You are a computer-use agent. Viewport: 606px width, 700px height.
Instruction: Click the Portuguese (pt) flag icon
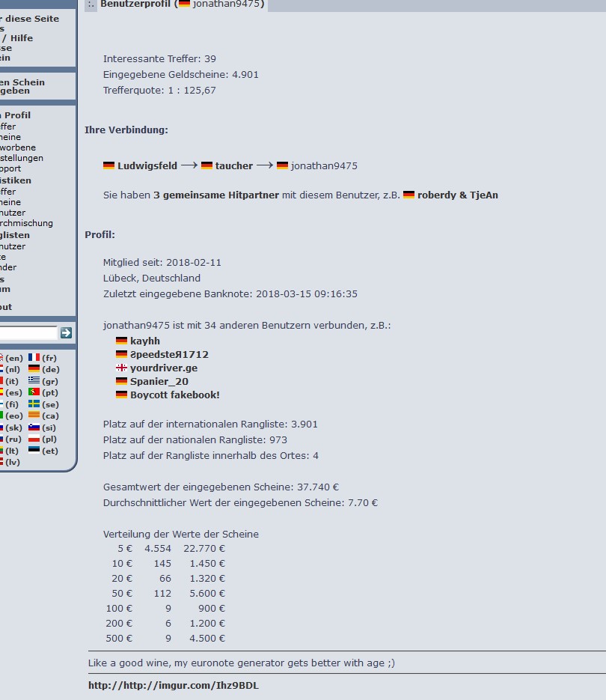(34, 392)
